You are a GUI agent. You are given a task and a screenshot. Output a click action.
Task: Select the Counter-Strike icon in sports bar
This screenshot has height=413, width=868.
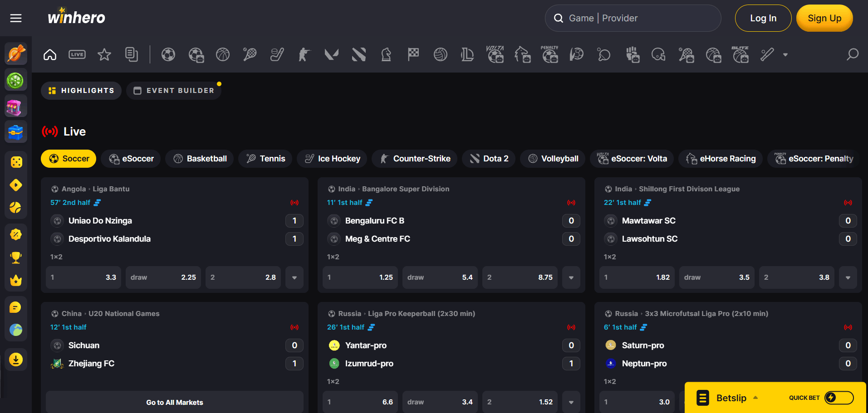tap(304, 55)
